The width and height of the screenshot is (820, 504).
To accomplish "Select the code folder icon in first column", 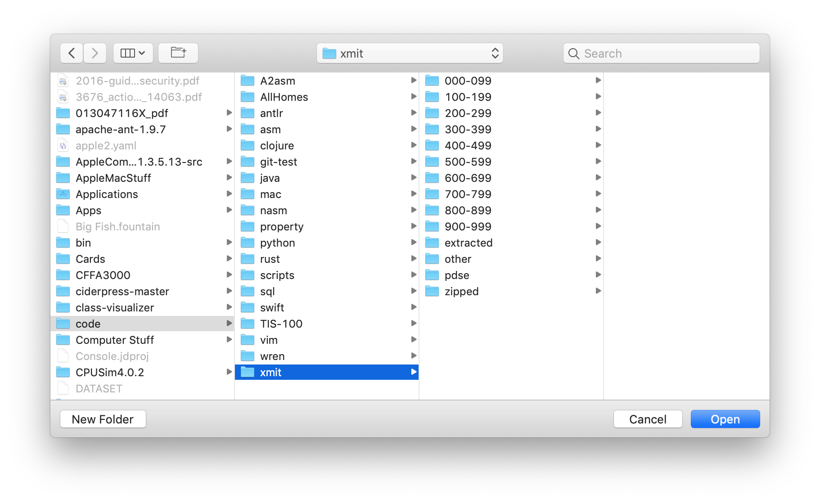I will (x=63, y=324).
